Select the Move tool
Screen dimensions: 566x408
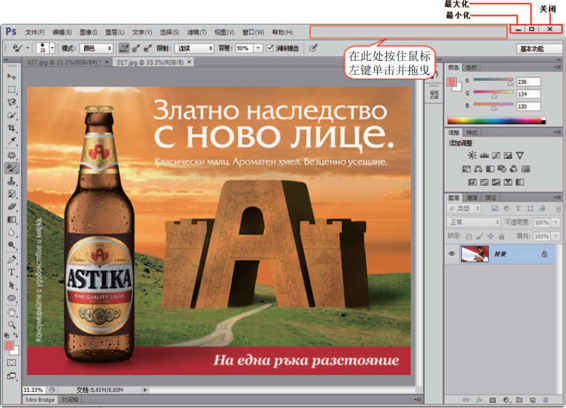(12, 77)
